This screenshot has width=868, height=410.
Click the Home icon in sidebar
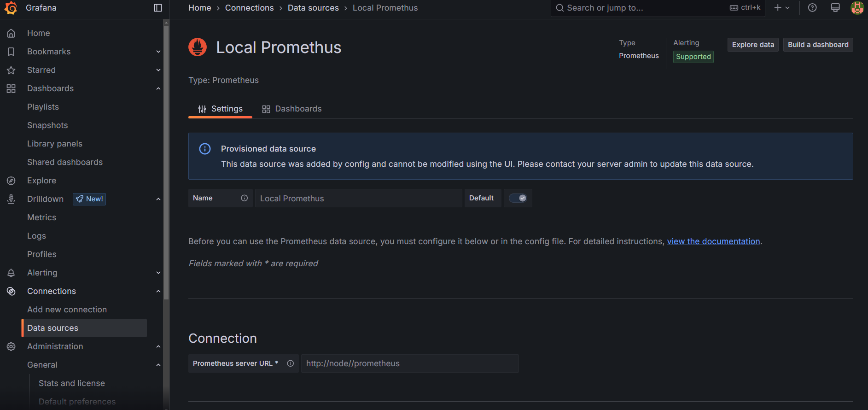click(x=11, y=33)
